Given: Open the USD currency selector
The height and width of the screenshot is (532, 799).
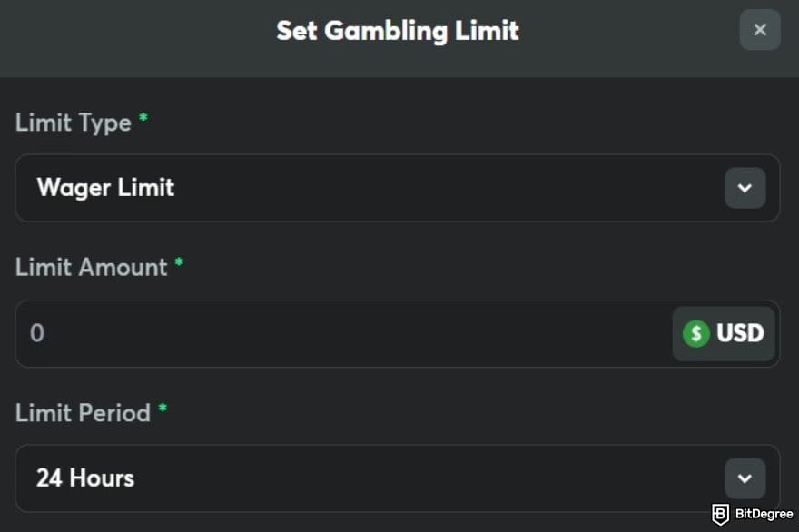Looking at the screenshot, I should pos(724,334).
